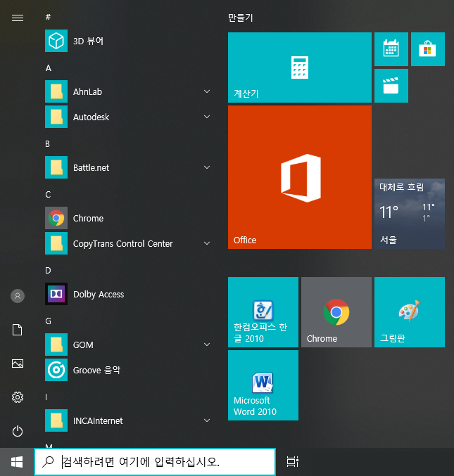Open the 서울 weather tile
Screen dimensions: 454x476
point(410,214)
